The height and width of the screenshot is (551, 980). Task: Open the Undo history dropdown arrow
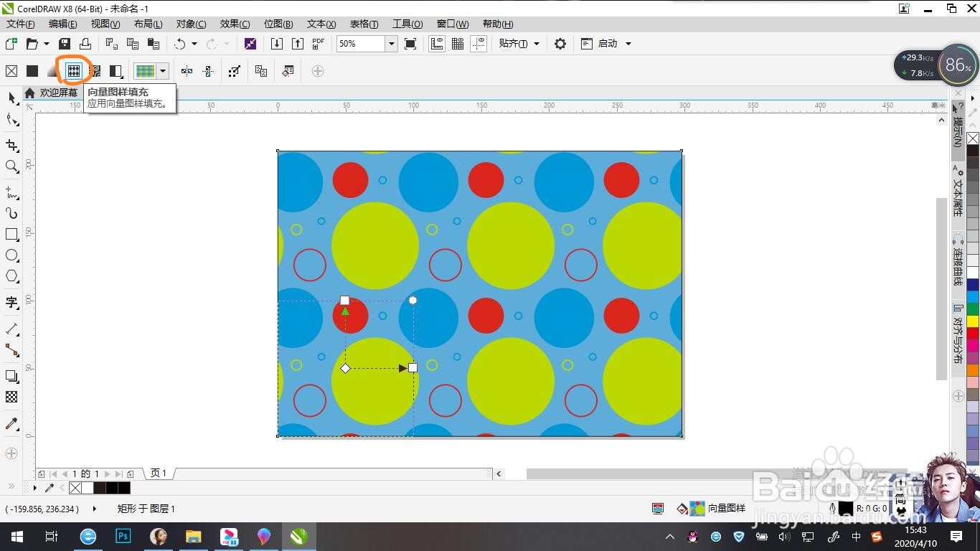(x=194, y=44)
